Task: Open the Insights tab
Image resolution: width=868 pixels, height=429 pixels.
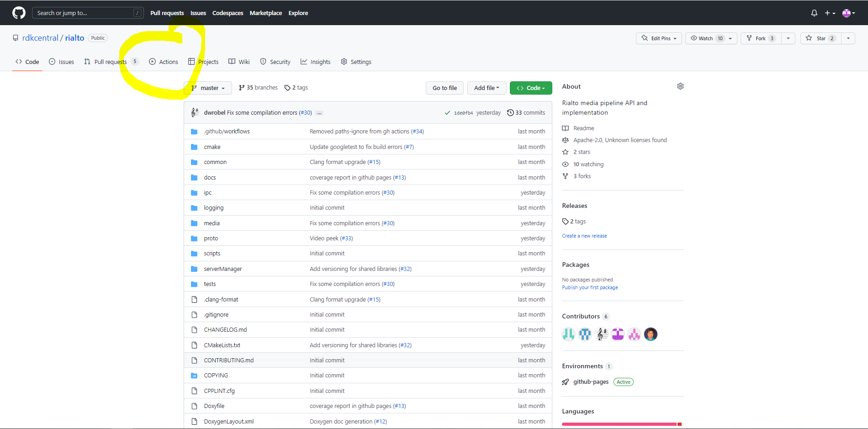Action: (x=315, y=62)
